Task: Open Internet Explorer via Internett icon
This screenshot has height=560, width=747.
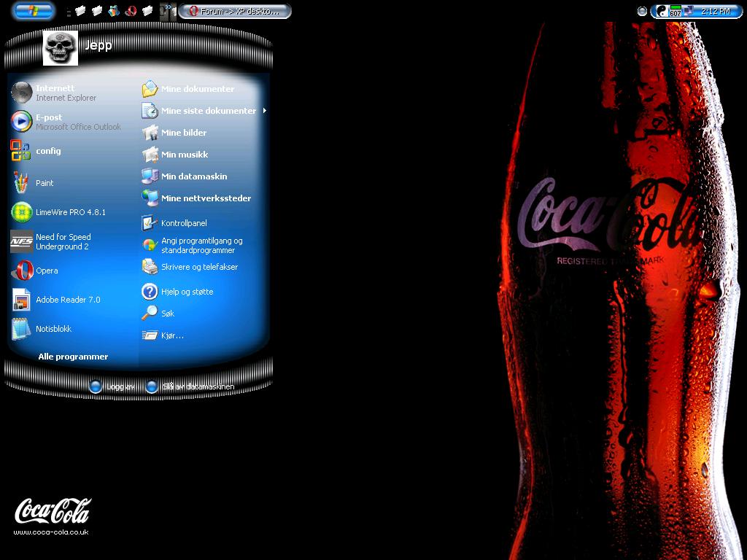Action: click(21, 93)
